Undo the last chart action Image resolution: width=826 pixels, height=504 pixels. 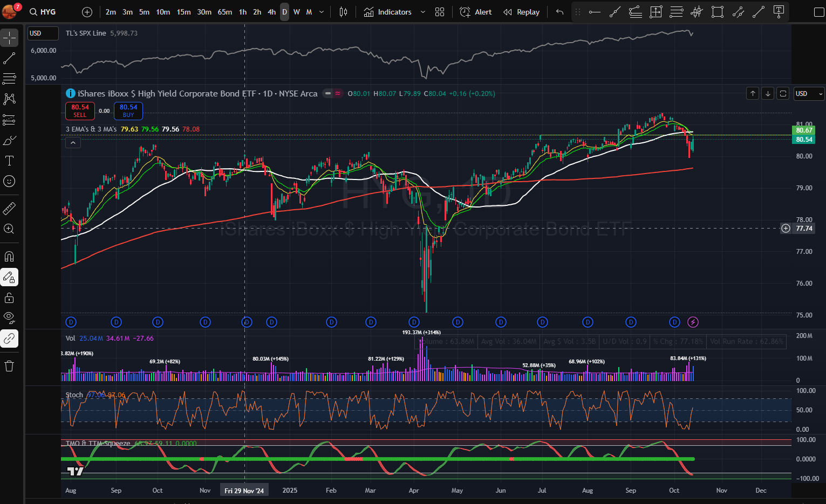click(559, 12)
